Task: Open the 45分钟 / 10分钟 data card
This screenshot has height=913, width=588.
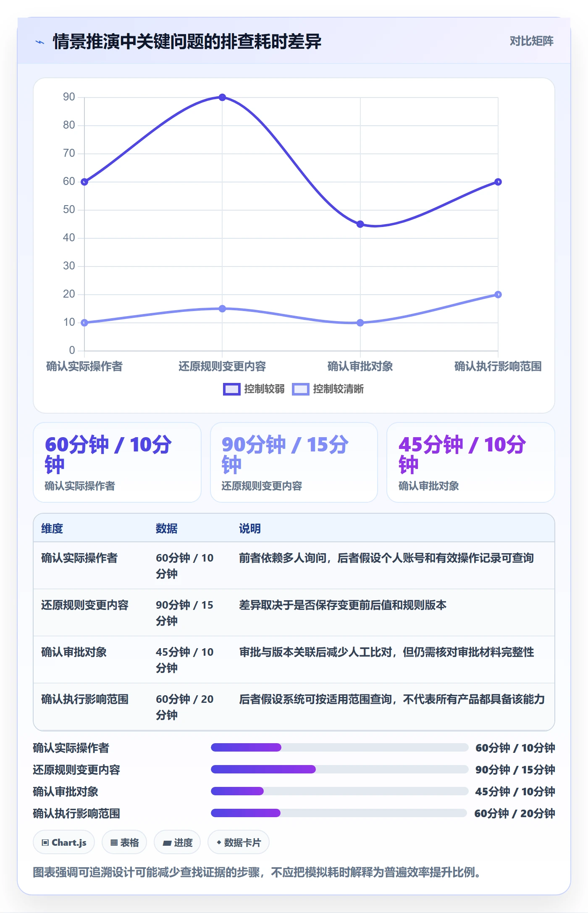Action: 471,462
